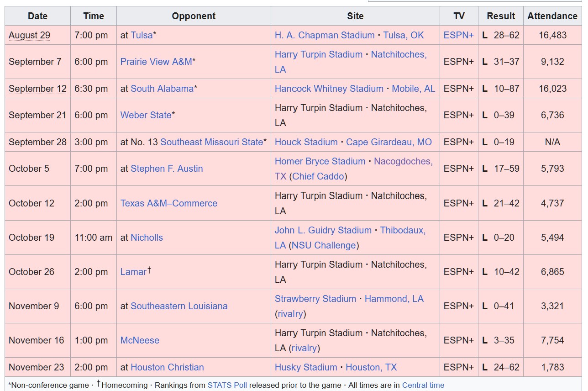Follow the NSU Challenge link
Screen dimensions: 588x391
324,245
